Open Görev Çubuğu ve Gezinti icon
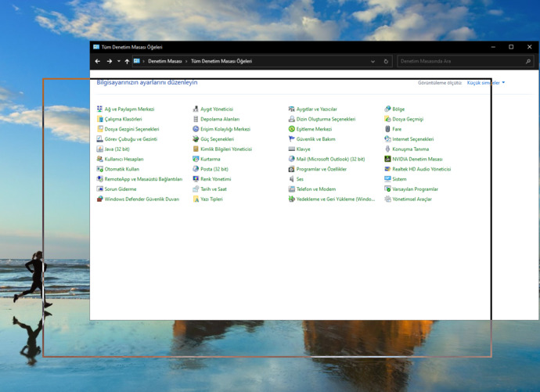Viewport: 540px width, 392px height. click(100, 139)
